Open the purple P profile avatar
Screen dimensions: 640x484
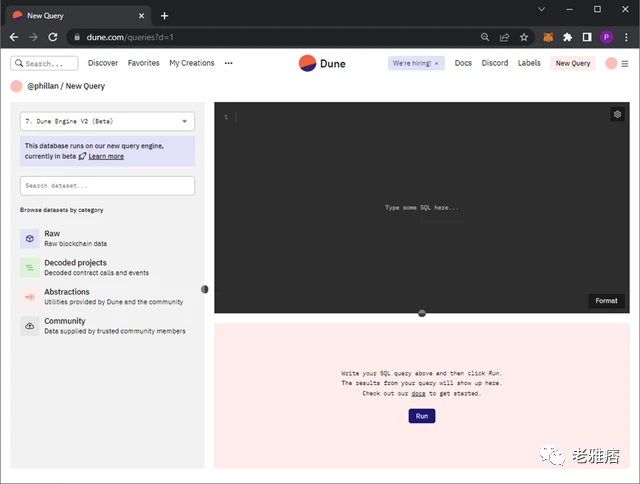[x=607, y=37]
